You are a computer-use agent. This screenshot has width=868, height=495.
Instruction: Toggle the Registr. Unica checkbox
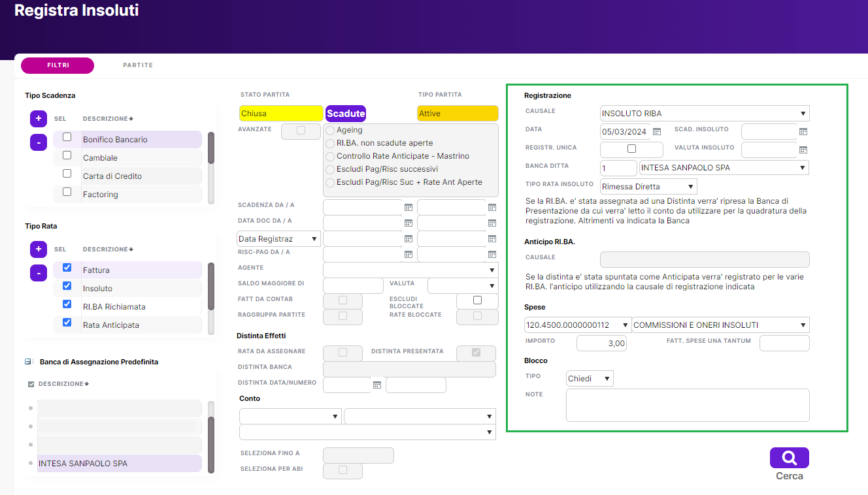(x=631, y=149)
